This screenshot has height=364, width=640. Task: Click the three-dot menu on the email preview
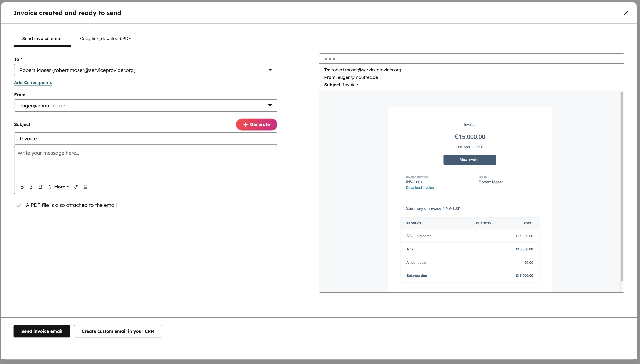point(330,59)
